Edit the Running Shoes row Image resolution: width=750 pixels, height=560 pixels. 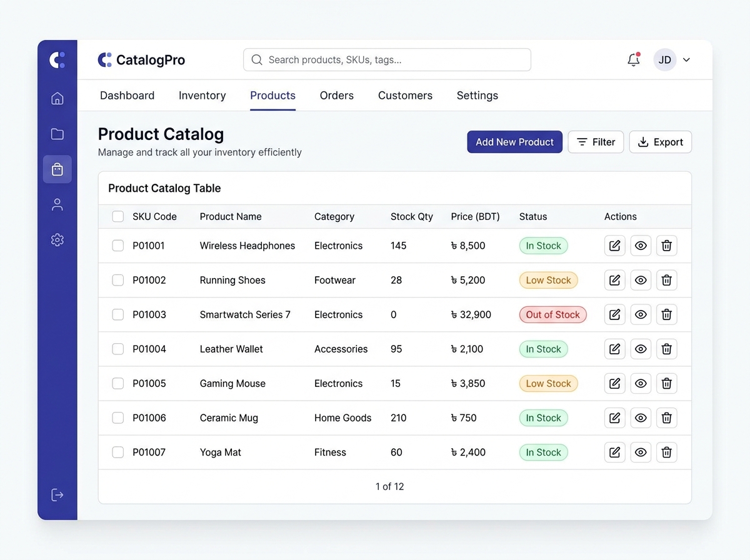615,280
